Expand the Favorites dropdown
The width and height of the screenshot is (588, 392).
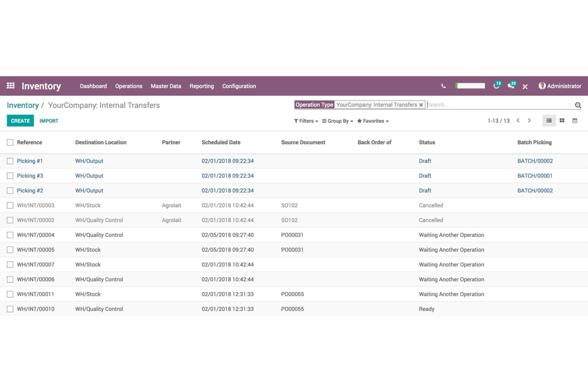[373, 121]
